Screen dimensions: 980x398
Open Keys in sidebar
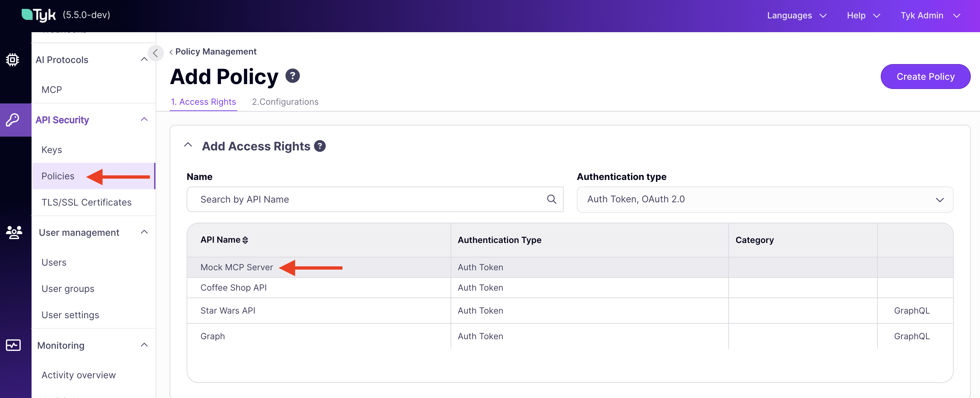(x=52, y=150)
